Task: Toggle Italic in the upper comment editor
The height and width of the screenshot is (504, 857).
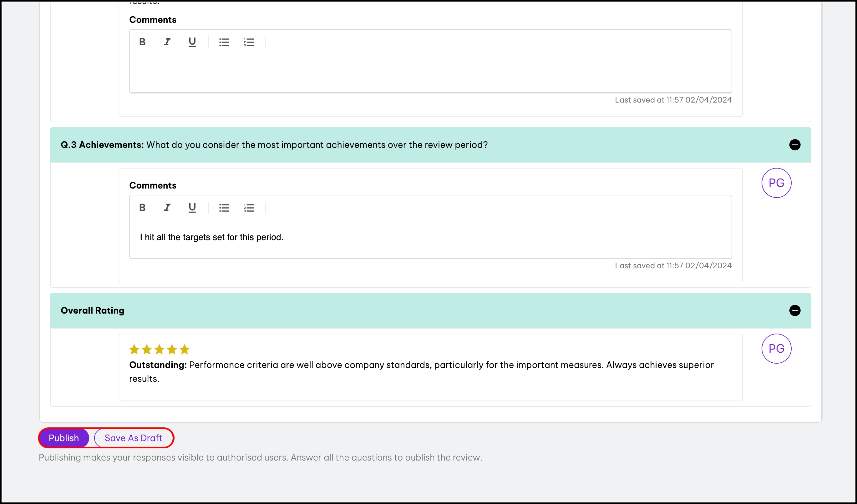Action: click(x=167, y=42)
